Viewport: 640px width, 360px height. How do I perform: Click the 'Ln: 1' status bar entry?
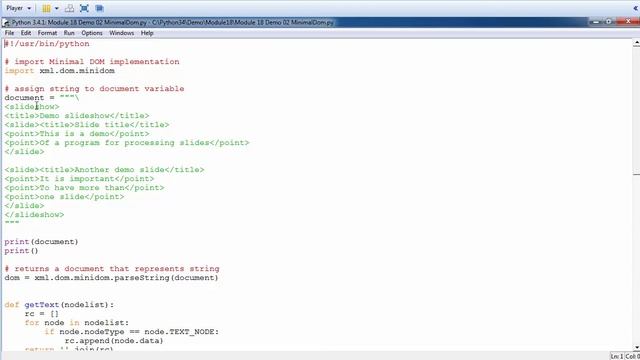point(617,356)
